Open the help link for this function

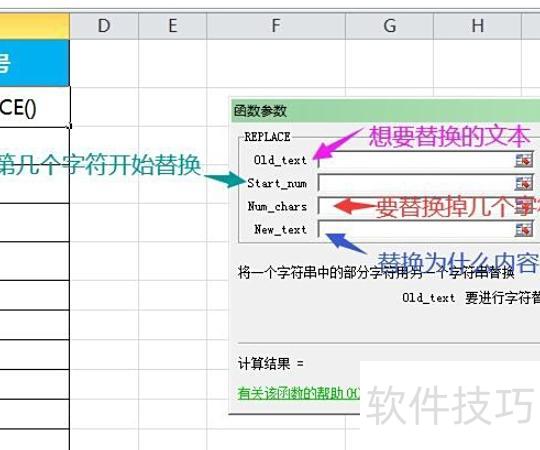click(x=299, y=393)
